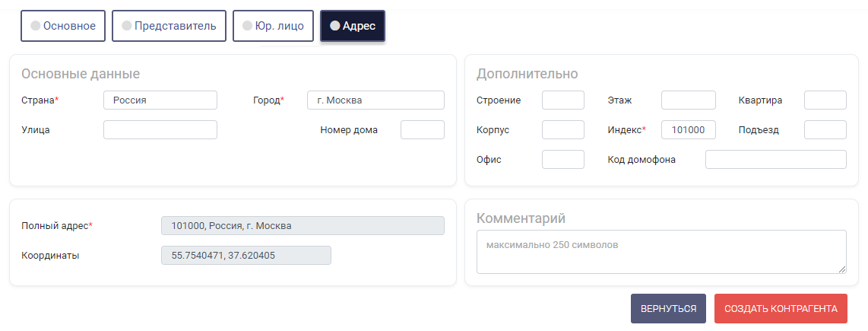This screenshot has width=868, height=331.
Task: Click the Индекс field showing 101000
Action: (x=688, y=130)
